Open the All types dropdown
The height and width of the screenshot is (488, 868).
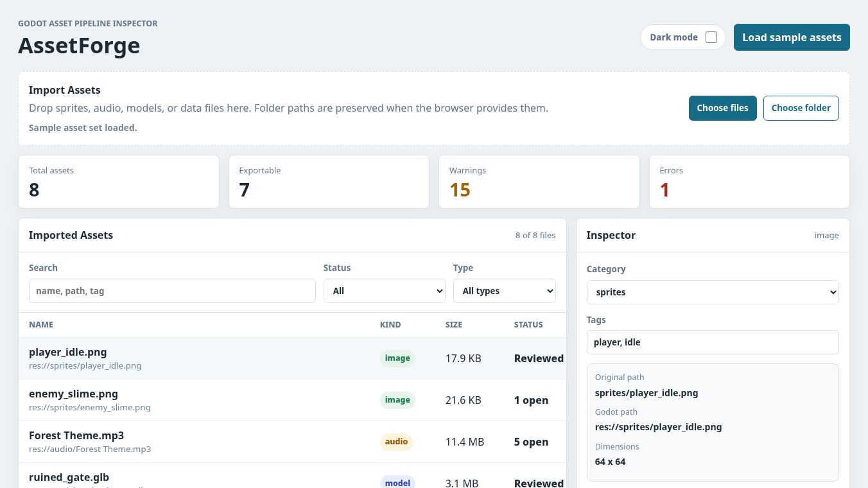point(504,291)
